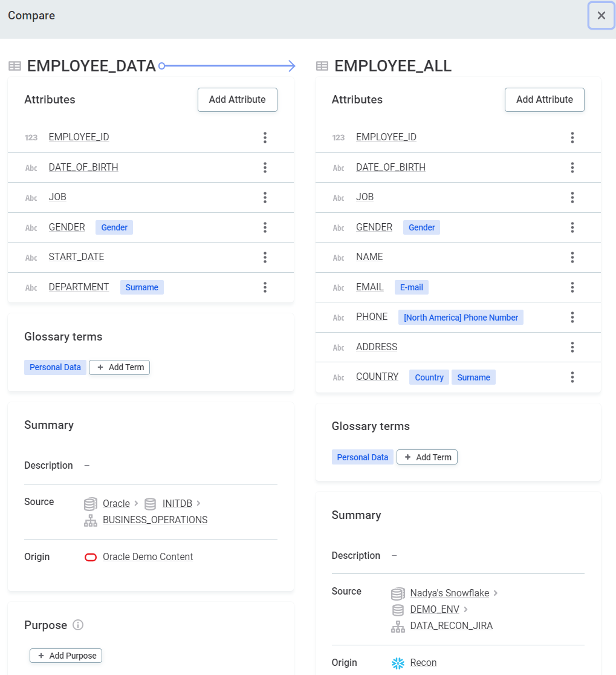616x675 pixels.
Task: Click the red Oracle origin icon
Action: pos(91,557)
